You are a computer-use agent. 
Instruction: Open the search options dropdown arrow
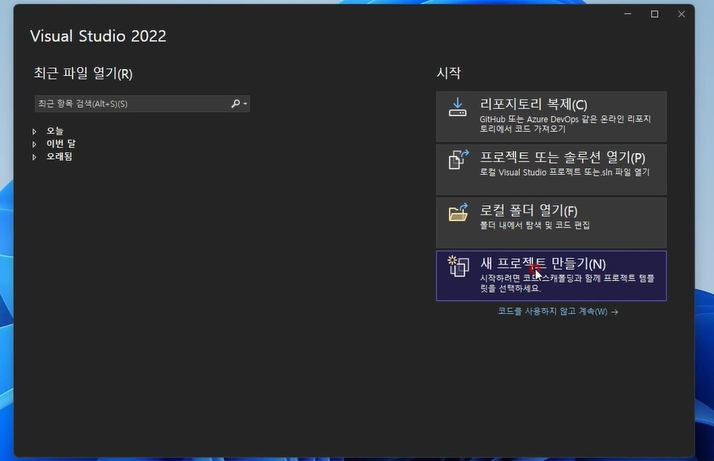[x=245, y=104]
